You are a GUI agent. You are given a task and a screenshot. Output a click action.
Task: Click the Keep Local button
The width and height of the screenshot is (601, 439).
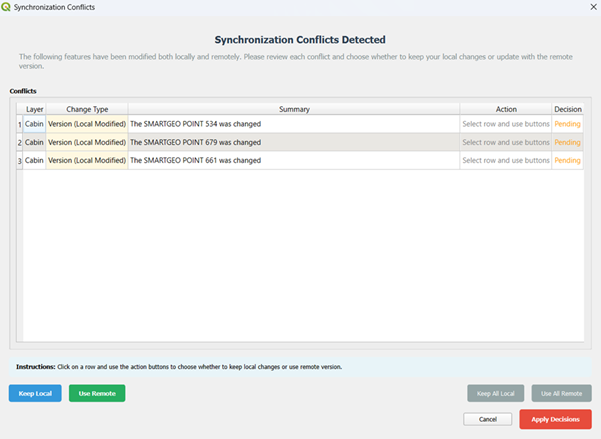coord(35,394)
